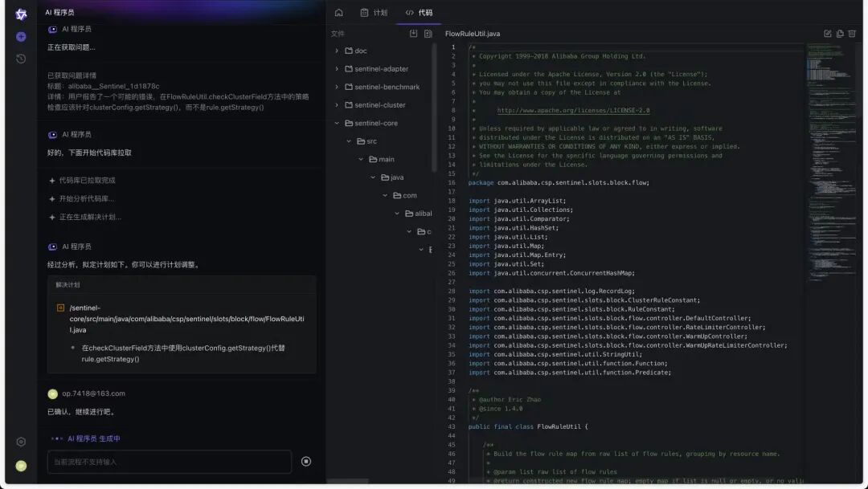Collapse the src folder chevron
Viewport: 868px width, 489px height.
pos(349,141)
